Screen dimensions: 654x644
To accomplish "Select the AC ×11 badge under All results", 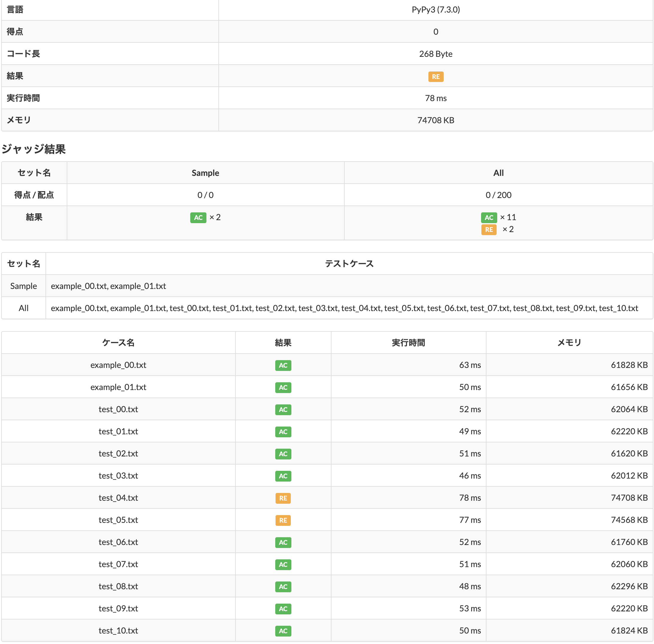I will pyautogui.click(x=489, y=217).
